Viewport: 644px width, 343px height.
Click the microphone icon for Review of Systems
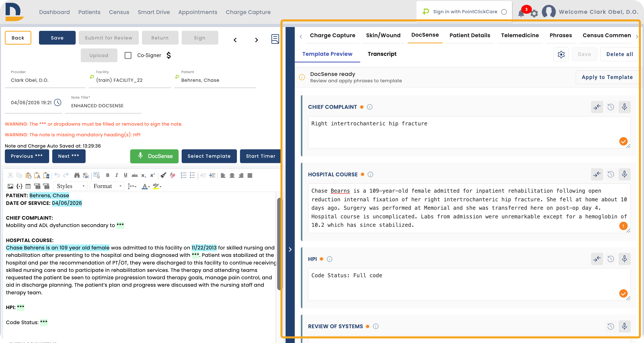624,326
